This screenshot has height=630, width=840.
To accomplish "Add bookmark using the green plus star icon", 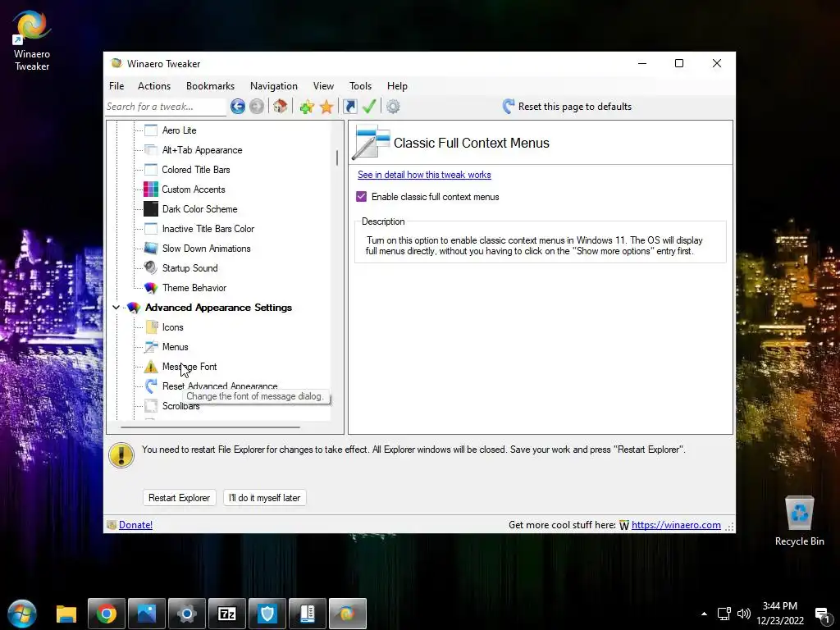I will 307,107.
